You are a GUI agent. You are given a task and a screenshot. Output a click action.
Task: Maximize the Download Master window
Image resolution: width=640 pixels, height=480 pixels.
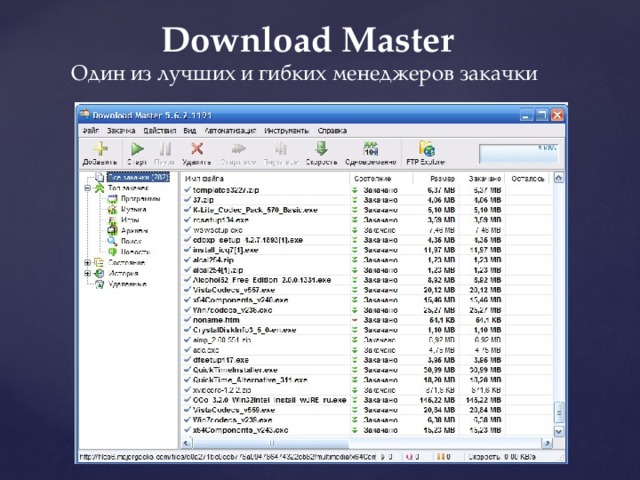[542, 116]
